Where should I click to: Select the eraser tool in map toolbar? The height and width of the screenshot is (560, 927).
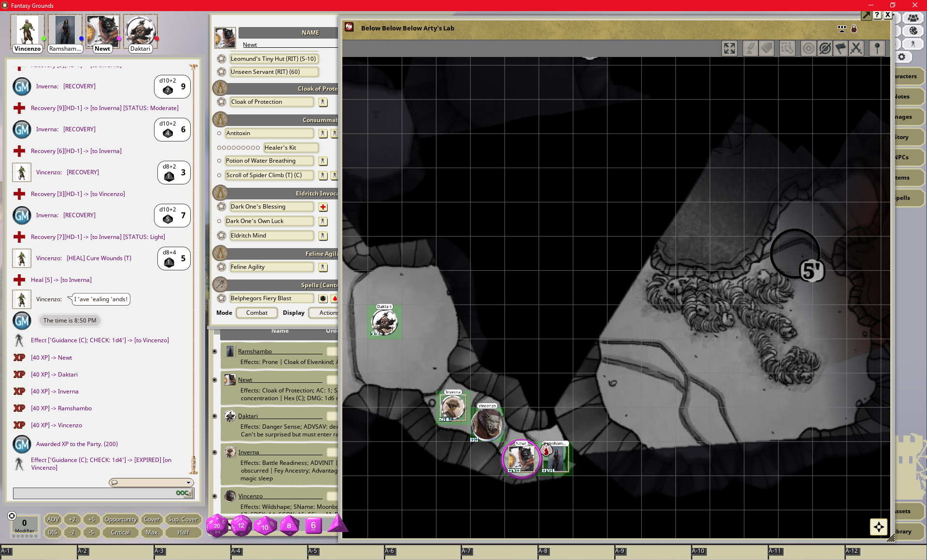[x=767, y=48]
